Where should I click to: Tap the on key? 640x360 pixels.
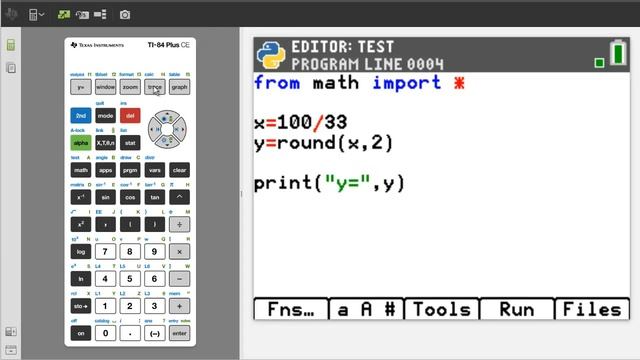point(81,333)
